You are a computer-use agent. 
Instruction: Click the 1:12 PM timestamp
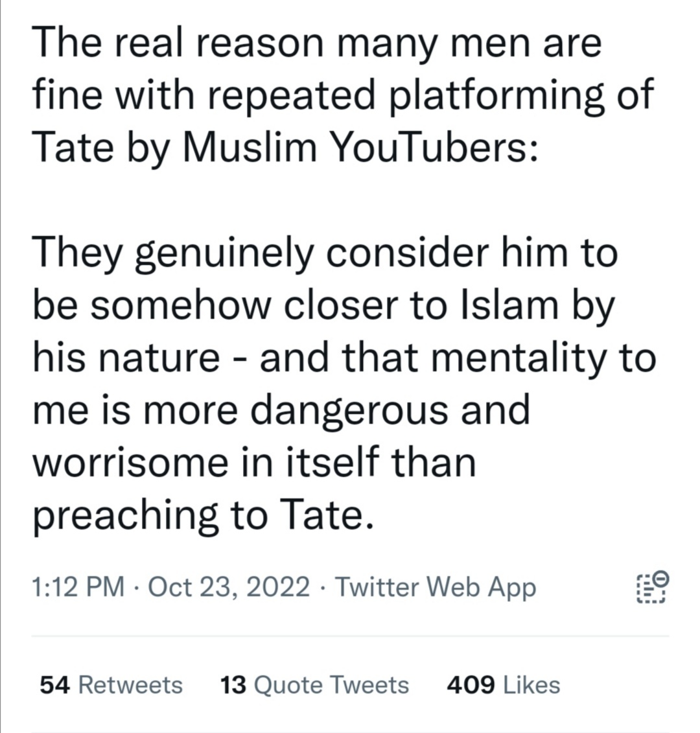click(x=78, y=587)
